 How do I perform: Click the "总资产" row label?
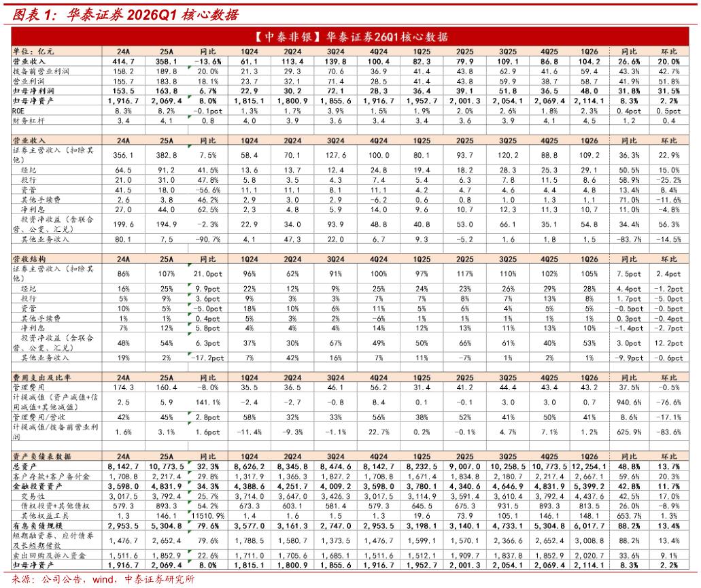[x=24, y=466]
